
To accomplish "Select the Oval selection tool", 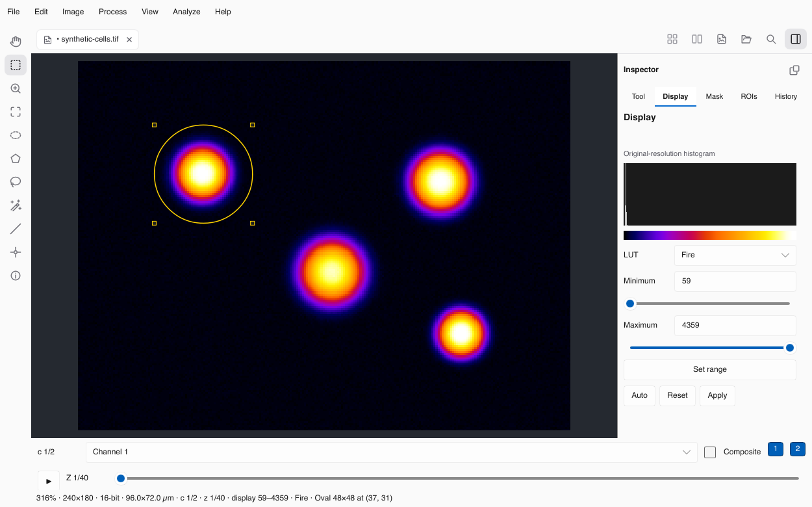I will coord(16,135).
